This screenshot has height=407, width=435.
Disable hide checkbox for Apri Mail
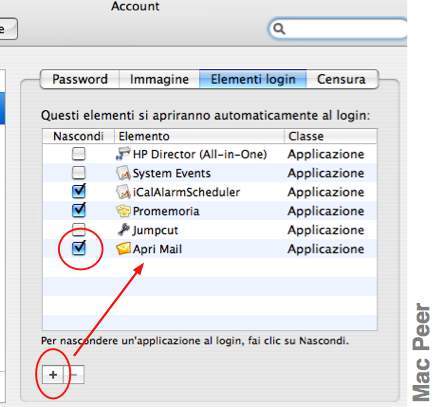(x=79, y=248)
